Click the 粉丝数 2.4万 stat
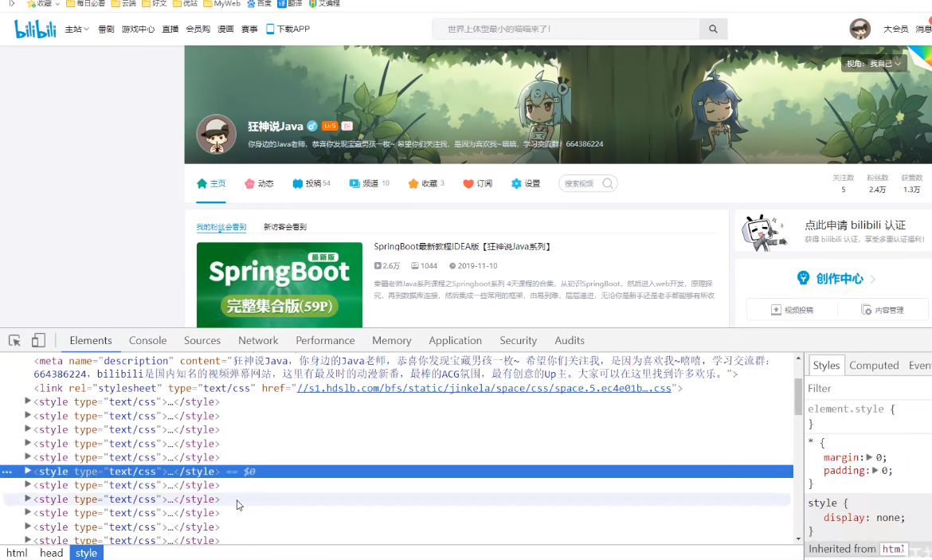 click(877, 184)
